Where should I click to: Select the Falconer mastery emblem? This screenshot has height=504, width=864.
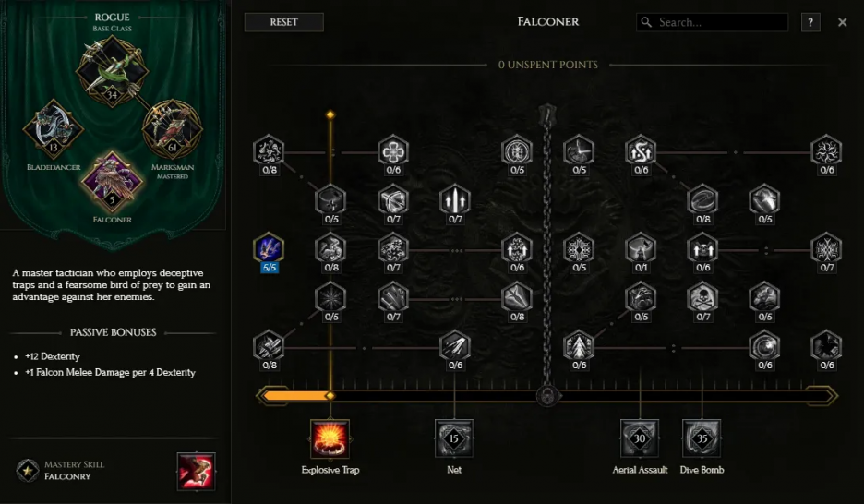pyautogui.click(x=113, y=182)
